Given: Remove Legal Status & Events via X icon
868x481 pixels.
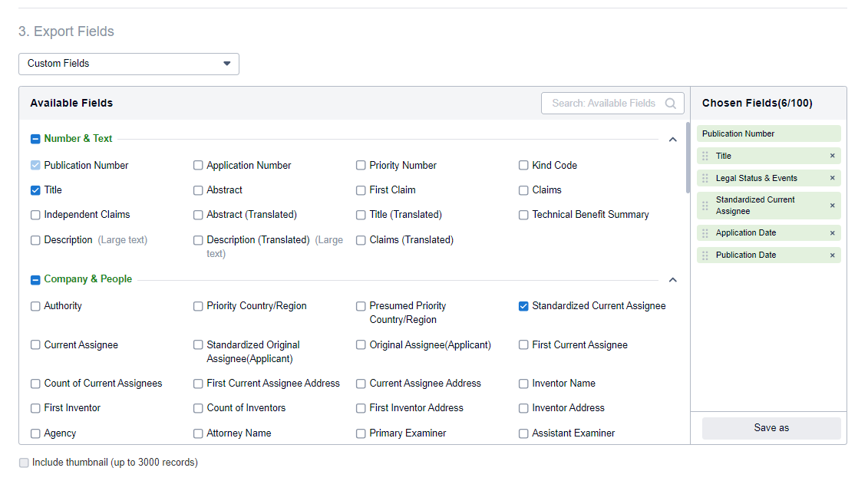Looking at the screenshot, I should click(832, 178).
